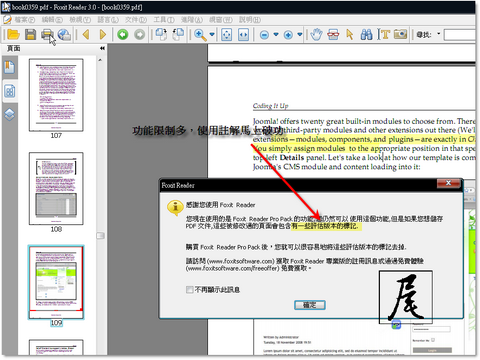Click the red glasses reading icon
The image size is (480, 360).
point(333,34)
